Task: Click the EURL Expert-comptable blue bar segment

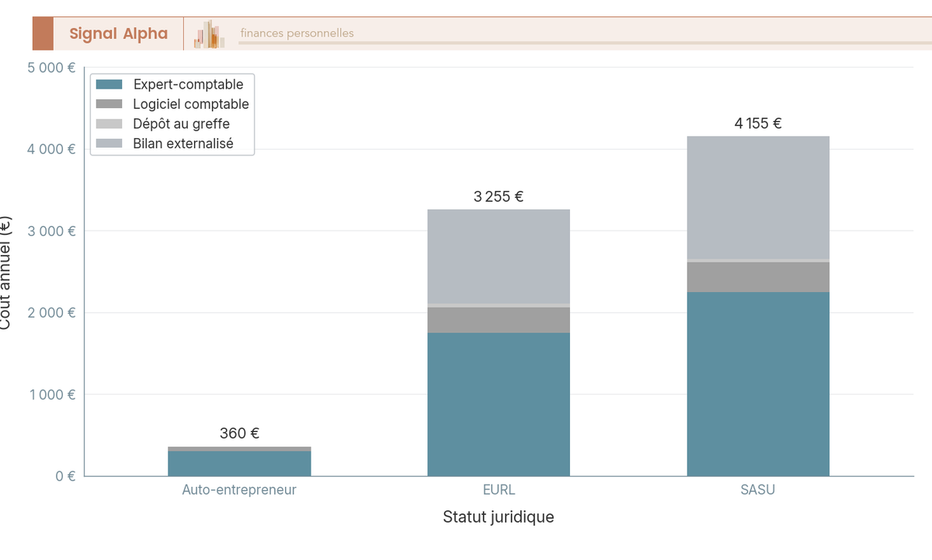Action: (x=499, y=405)
